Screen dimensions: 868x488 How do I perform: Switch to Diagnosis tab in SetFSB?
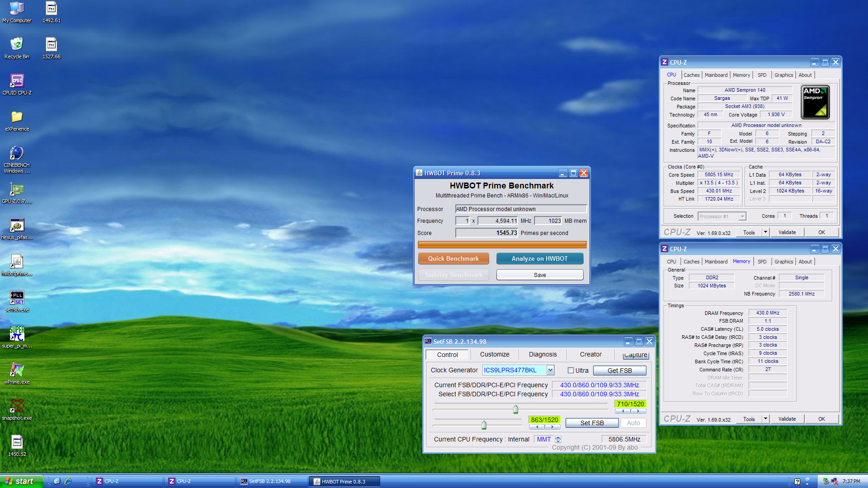tap(543, 355)
